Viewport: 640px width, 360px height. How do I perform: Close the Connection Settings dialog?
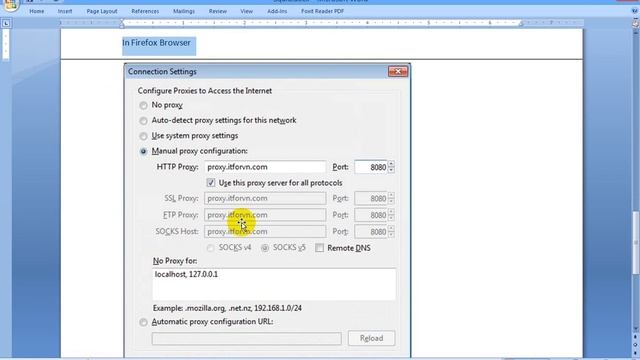[398, 71]
